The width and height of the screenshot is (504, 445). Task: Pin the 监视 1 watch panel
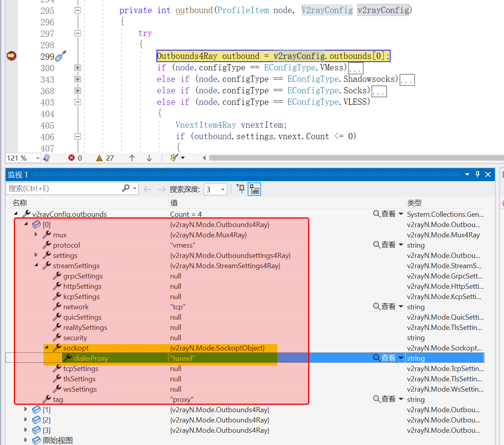click(x=477, y=174)
